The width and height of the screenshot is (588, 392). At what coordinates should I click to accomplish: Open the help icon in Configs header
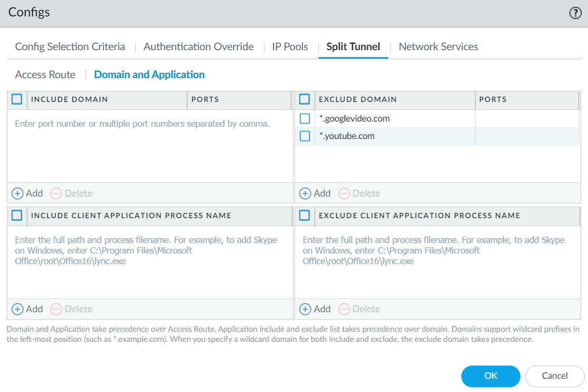pos(575,13)
